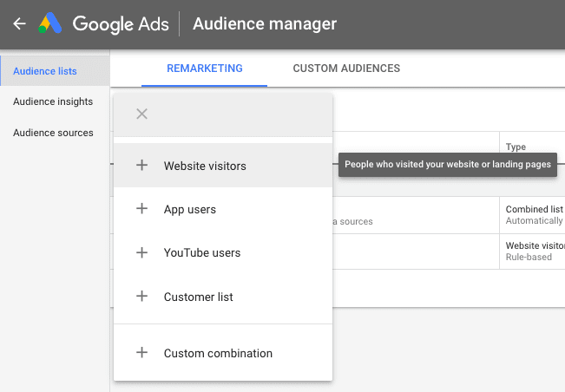Switch to the Custom Audiences tab
This screenshot has height=392, width=565.
(x=346, y=69)
